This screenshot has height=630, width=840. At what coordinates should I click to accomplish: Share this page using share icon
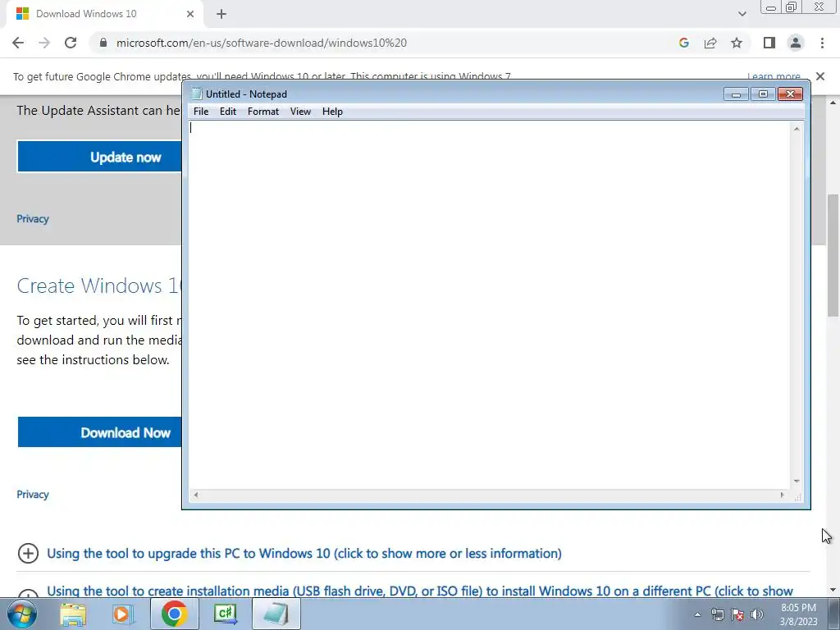click(x=710, y=43)
